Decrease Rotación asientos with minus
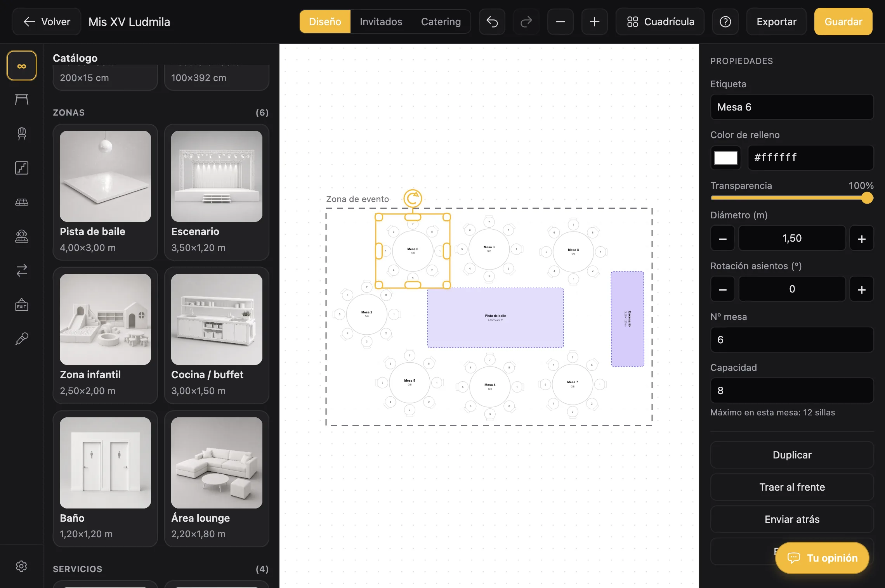 click(723, 289)
